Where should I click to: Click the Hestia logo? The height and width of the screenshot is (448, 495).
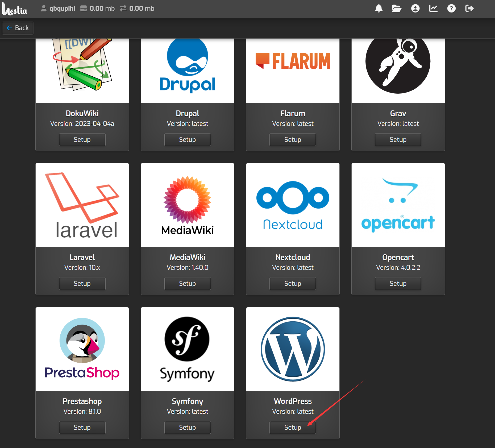click(14, 9)
